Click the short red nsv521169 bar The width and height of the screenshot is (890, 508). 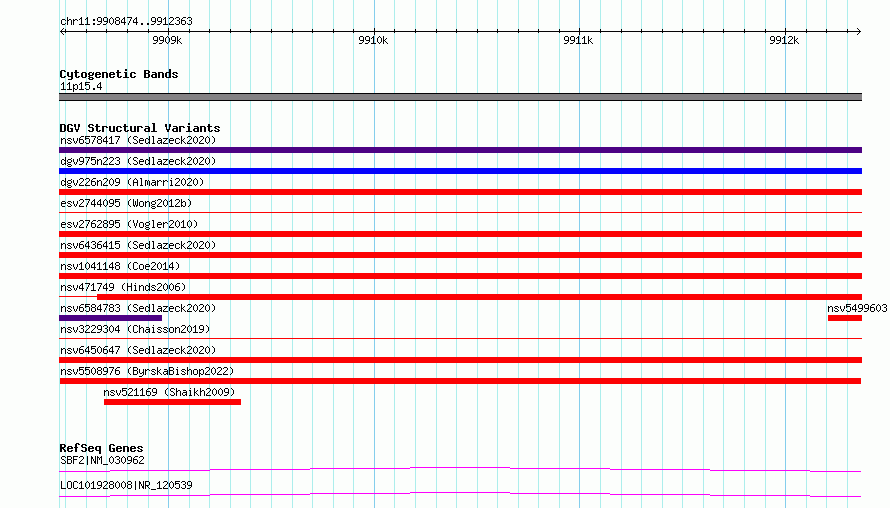173,402
